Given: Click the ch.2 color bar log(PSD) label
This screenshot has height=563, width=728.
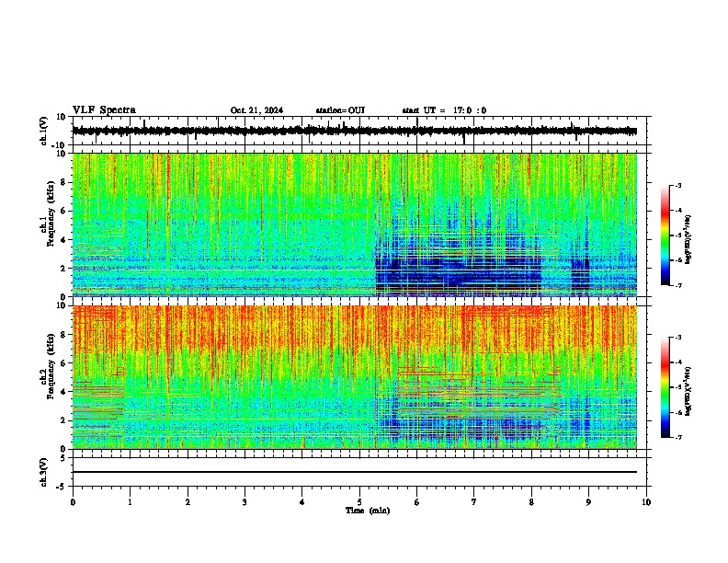Looking at the screenshot, I should (x=688, y=392).
